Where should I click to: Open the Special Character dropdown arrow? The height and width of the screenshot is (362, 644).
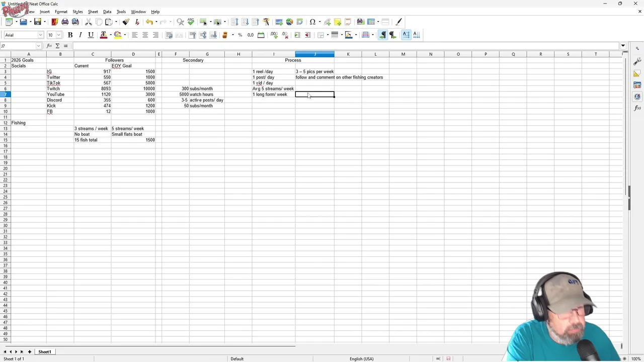[319, 22]
